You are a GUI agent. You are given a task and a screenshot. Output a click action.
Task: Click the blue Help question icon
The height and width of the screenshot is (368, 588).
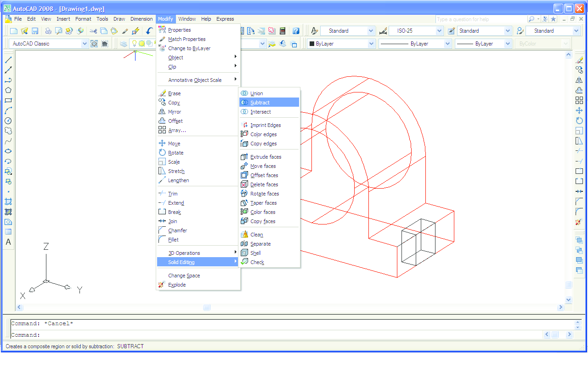[296, 31]
